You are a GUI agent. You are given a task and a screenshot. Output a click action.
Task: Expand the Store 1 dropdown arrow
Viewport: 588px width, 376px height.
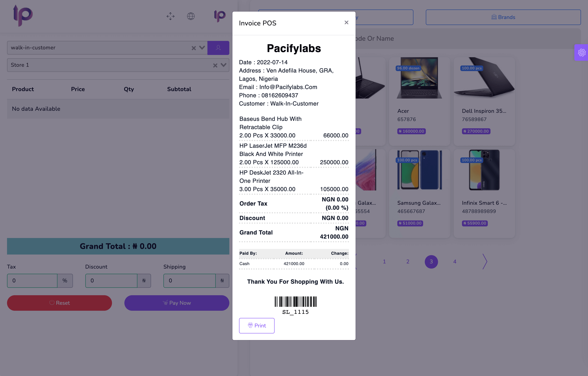tap(223, 65)
